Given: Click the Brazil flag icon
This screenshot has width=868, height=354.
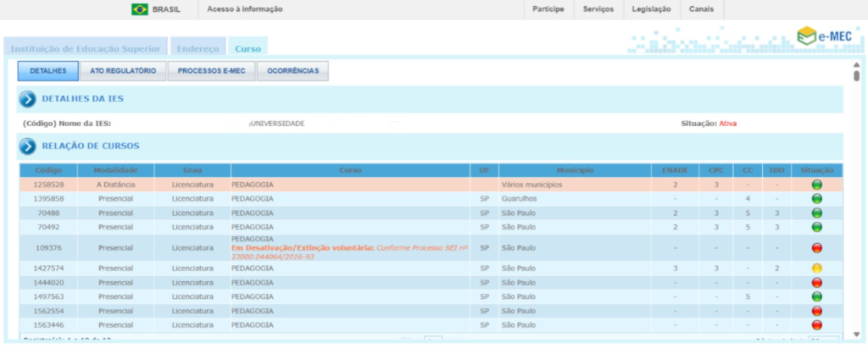Looking at the screenshot, I should pos(139,9).
